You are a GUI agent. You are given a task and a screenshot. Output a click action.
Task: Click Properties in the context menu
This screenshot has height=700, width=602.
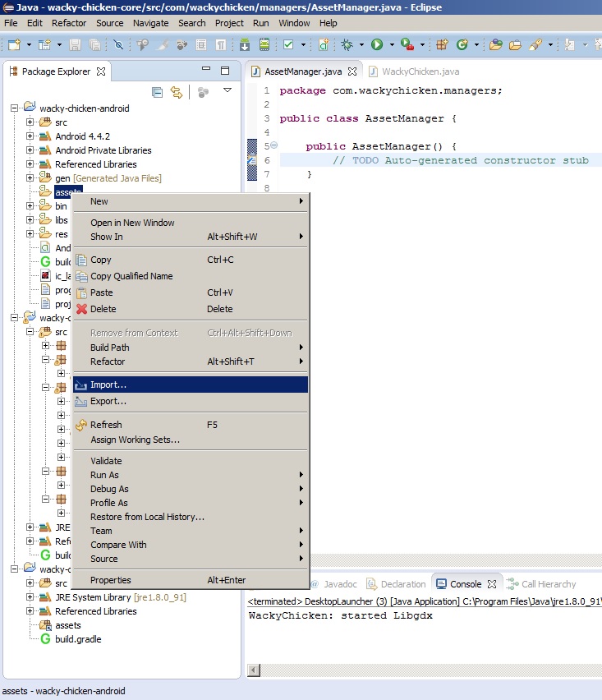191,580
